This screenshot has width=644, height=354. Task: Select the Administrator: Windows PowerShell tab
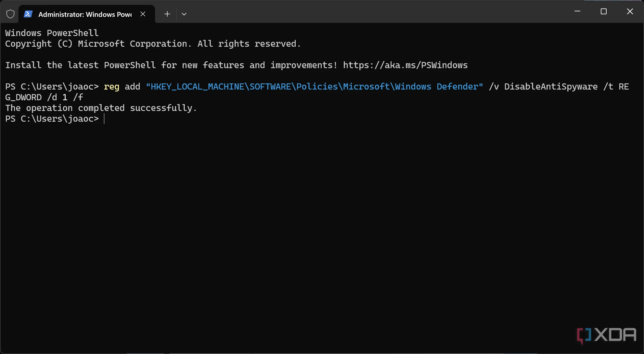(87, 14)
